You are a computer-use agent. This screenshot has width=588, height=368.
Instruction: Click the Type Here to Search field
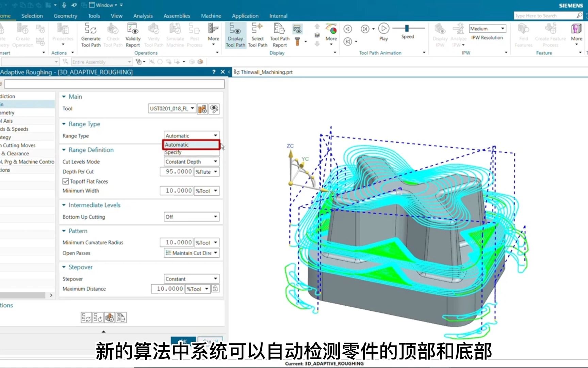tap(544, 15)
